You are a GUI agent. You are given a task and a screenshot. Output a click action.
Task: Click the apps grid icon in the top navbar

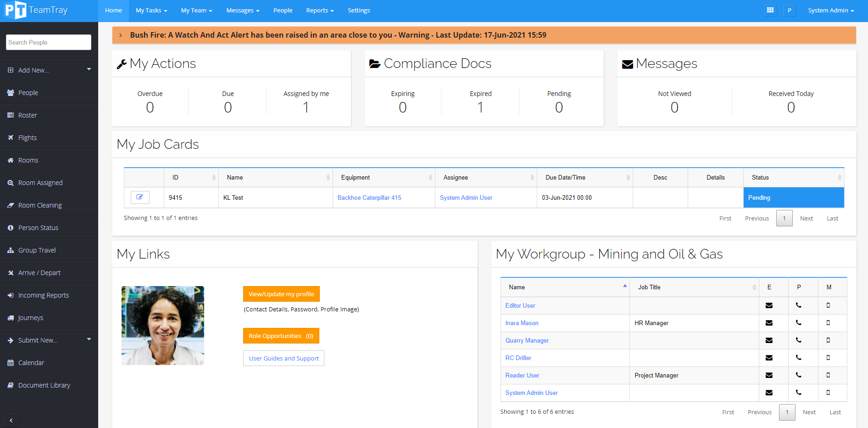(770, 10)
